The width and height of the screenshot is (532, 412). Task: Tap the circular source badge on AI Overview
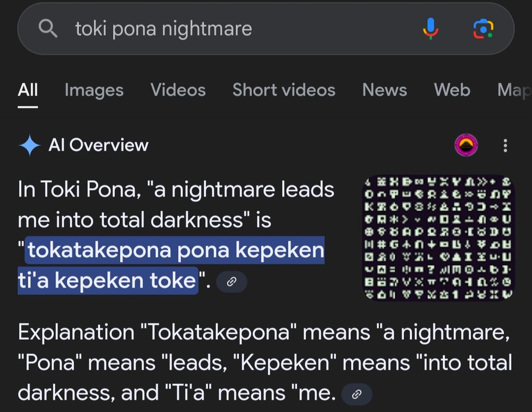(467, 145)
